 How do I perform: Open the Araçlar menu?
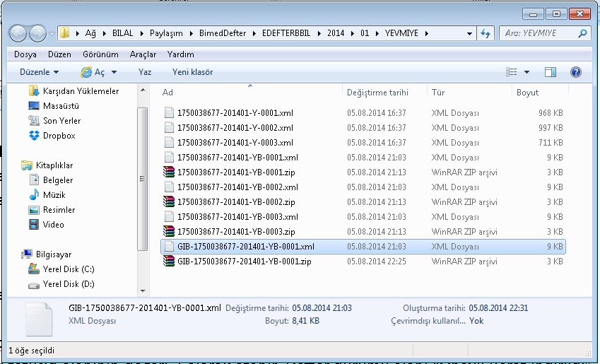[x=143, y=54]
